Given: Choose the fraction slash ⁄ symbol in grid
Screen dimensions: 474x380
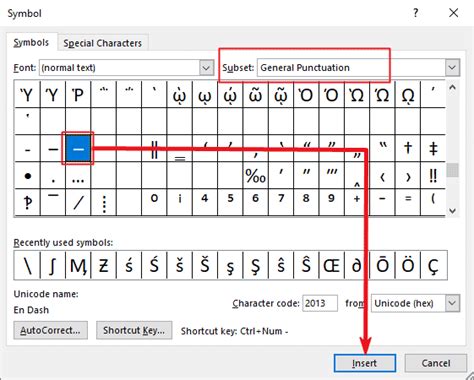Looking at the screenshot, I should click(78, 202).
